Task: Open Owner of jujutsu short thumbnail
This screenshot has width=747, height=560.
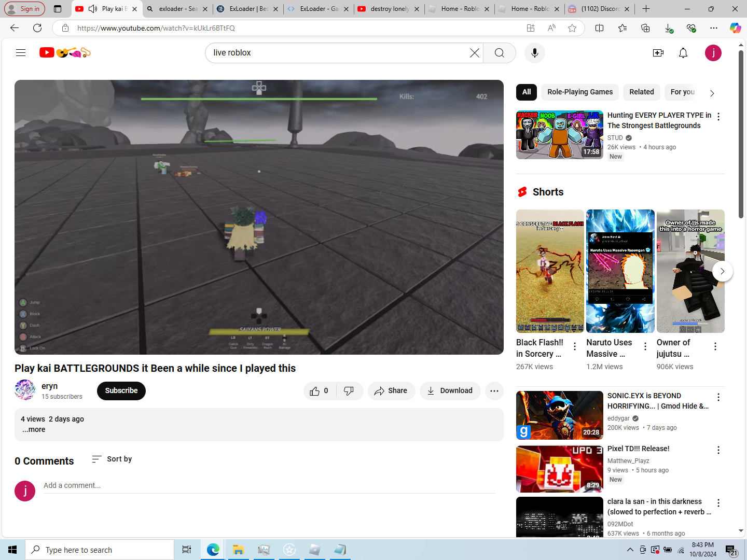Action: 690,271
